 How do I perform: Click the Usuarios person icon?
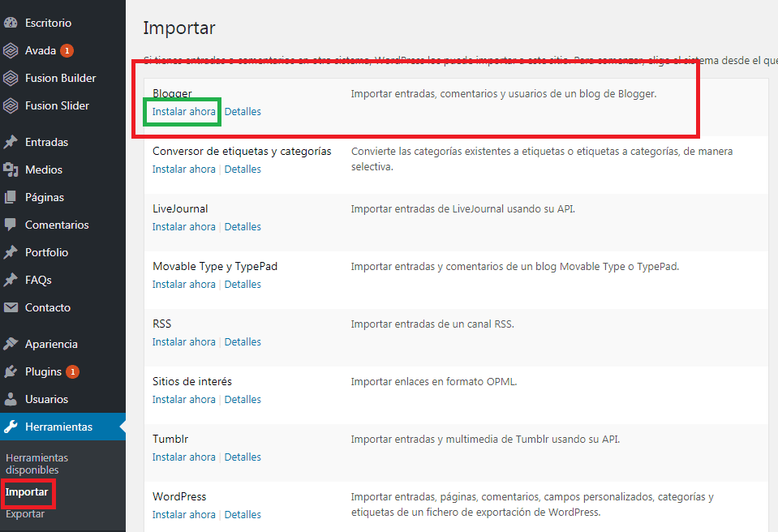point(11,399)
